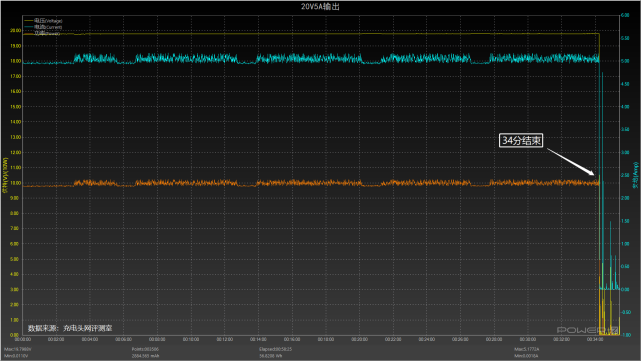Click the 20.00 voltage axis label
641x361 pixels.
pyautogui.click(x=15, y=31)
